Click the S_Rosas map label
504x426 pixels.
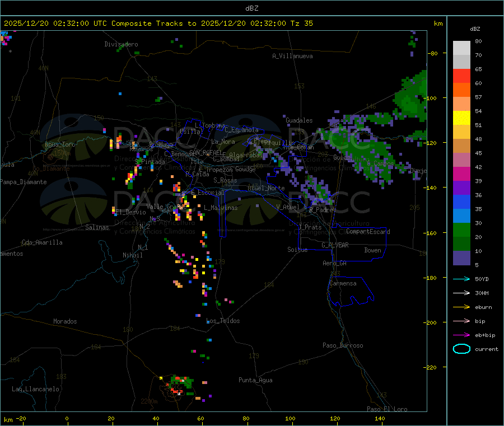[x=225, y=180]
